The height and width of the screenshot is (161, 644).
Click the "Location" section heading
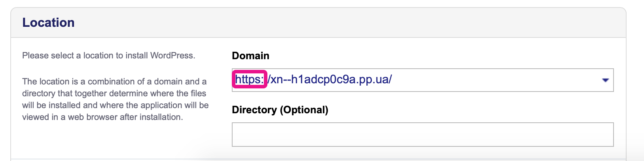click(x=48, y=22)
